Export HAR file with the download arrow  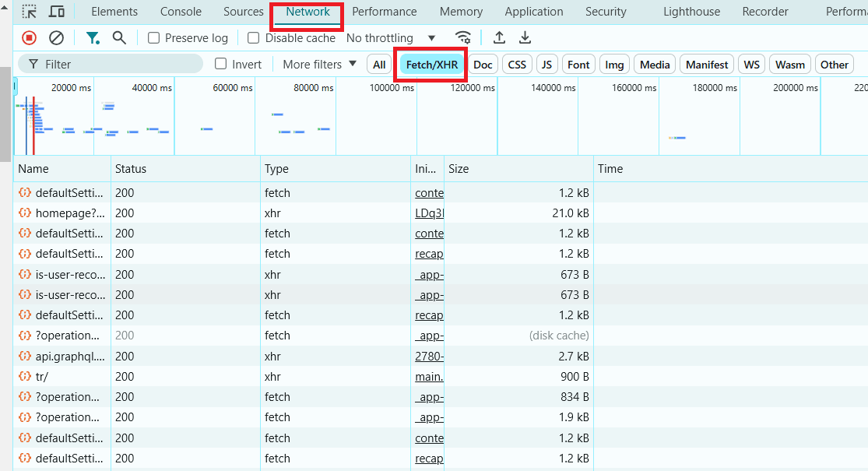click(x=525, y=37)
